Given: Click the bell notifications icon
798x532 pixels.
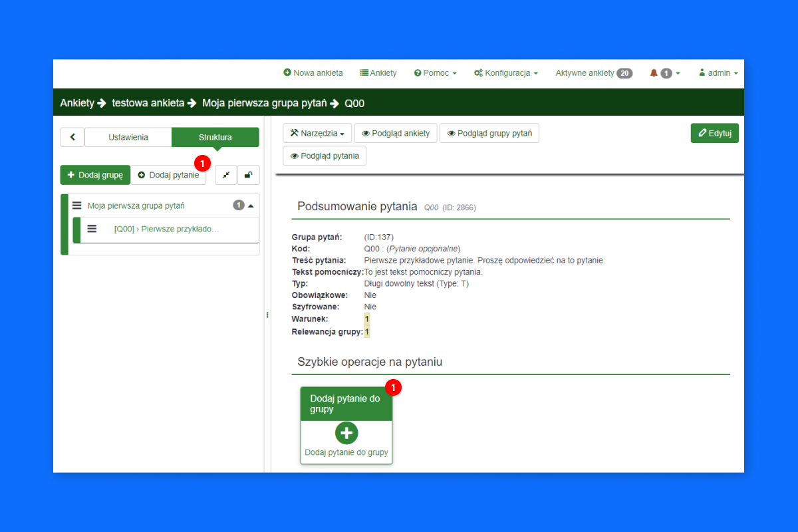Looking at the screenshot, I should (654, 73).
